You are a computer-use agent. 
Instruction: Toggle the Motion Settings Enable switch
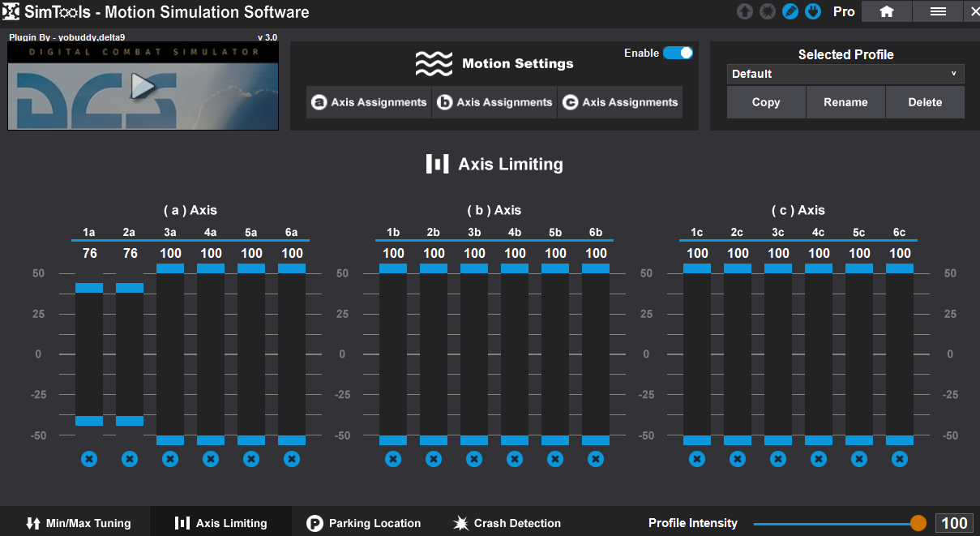tap(678, 53)
